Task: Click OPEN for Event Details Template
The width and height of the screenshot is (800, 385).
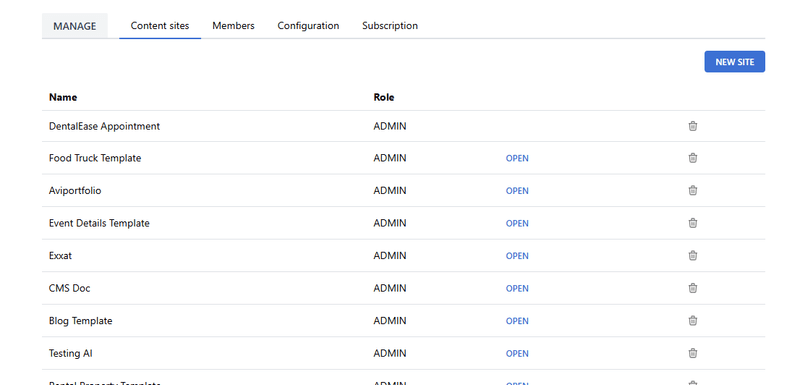Action: click(x=517, y=223)
